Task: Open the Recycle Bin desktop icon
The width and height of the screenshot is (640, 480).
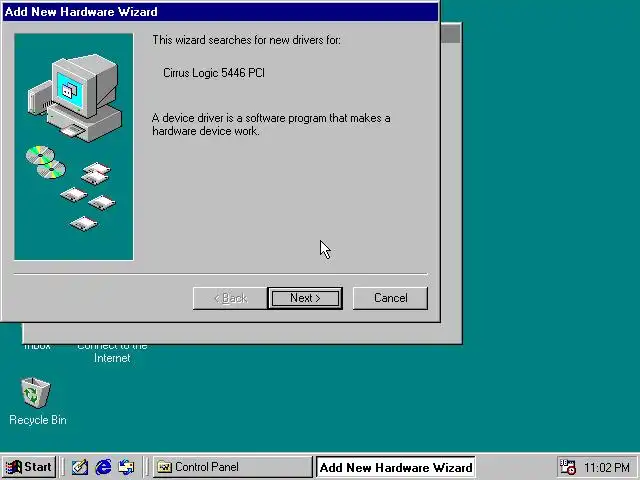Action: pyautogui.click(x=36, y=393)
